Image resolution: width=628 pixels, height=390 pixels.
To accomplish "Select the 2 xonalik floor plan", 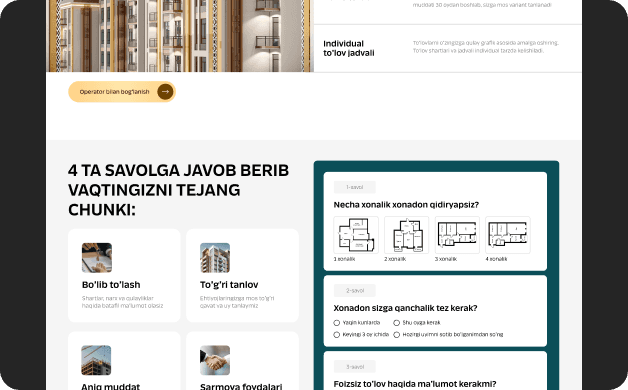I will pyautogui.click(x=407, y=235).
